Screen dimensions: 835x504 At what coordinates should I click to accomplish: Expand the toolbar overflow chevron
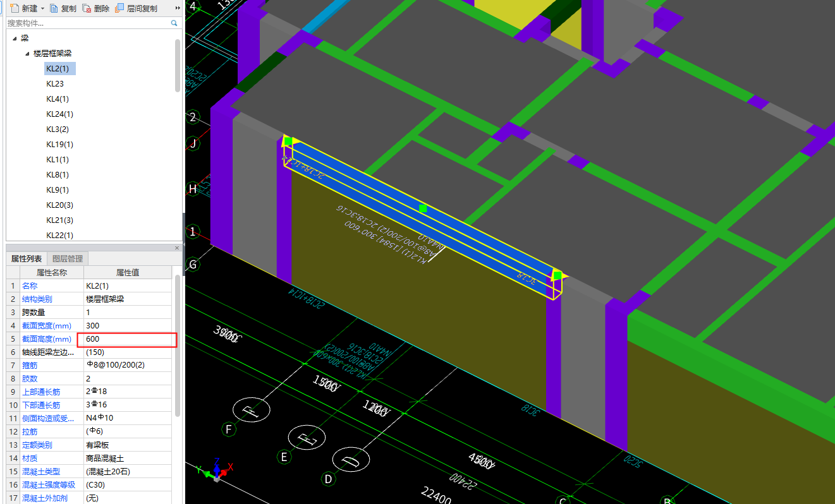[x=178, y=8]
